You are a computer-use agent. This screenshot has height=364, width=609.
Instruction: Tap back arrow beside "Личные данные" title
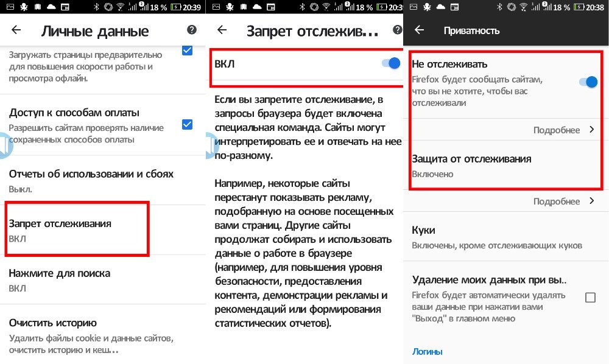click(x=16, y=30)
